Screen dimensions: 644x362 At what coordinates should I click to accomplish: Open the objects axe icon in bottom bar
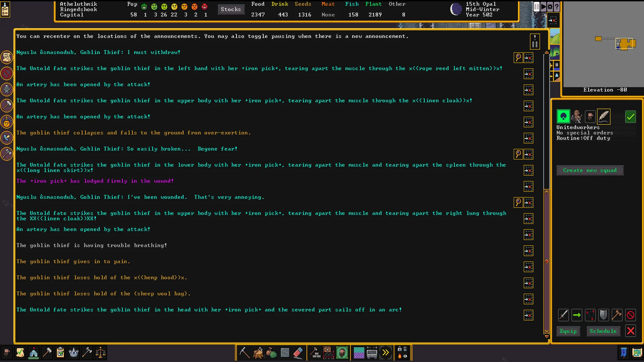[87, 353]
